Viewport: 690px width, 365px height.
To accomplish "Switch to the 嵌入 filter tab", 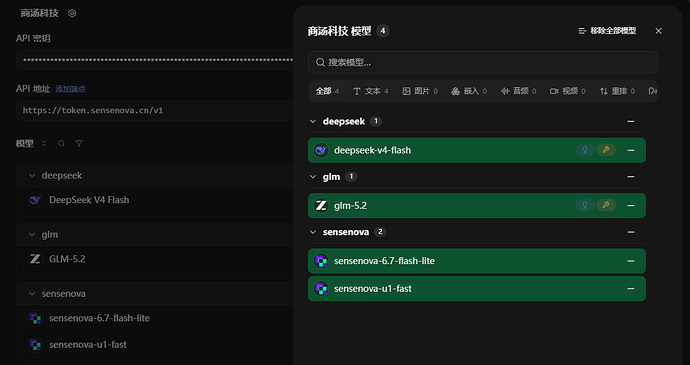I will 469,91.
